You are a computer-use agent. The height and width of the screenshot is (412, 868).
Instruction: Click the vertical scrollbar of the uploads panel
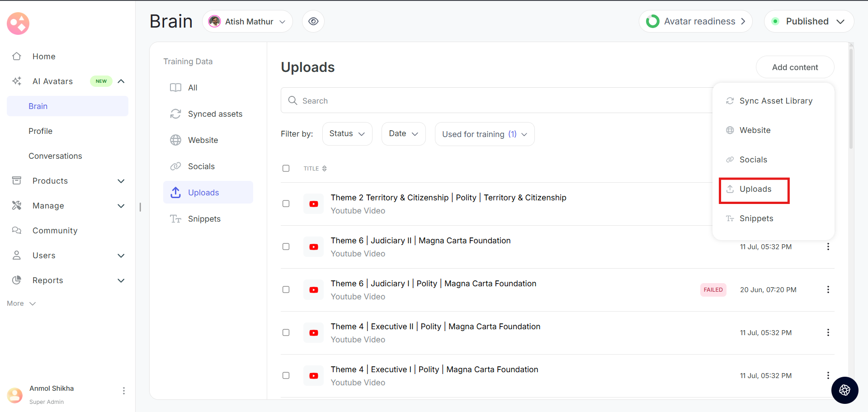point(851,99)
